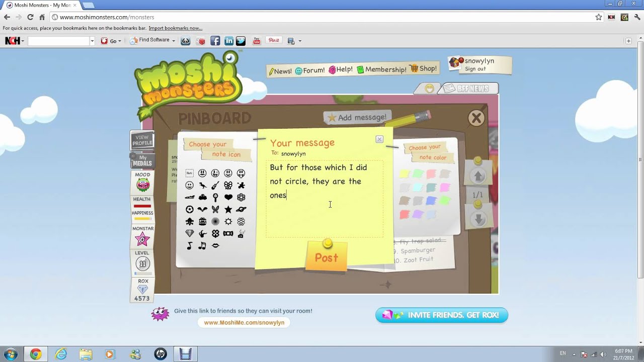Expand the Find Software dropdown
This screenshot has height=362, width=644.
click(174, 41)
